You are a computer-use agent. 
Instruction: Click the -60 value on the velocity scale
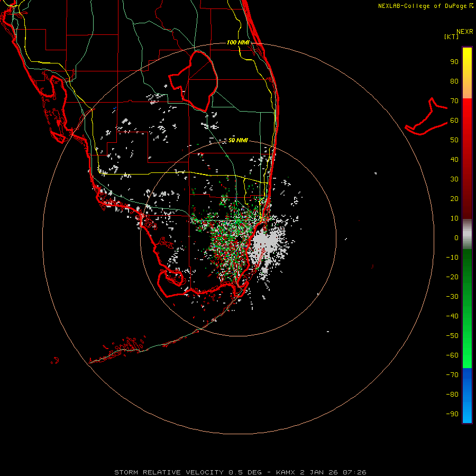[452, 355]
